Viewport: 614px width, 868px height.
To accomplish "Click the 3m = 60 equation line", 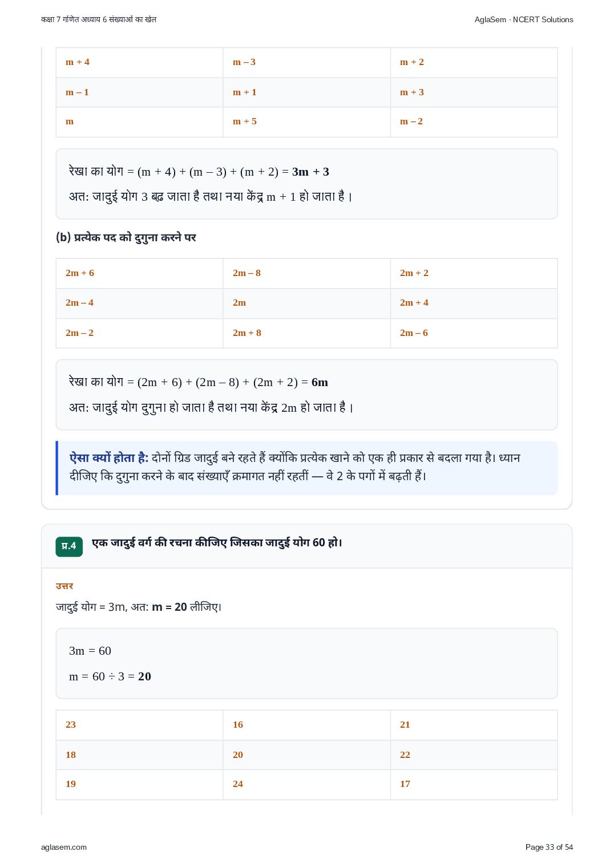I will point(90,651).
